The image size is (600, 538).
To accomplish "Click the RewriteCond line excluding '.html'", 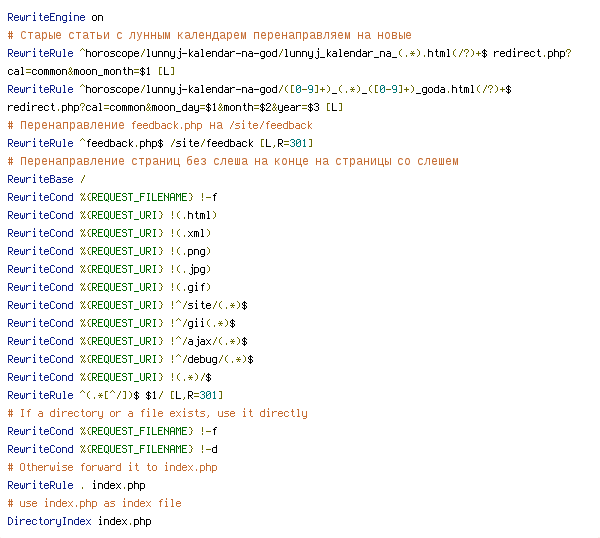I will click(x=112, y=215).
